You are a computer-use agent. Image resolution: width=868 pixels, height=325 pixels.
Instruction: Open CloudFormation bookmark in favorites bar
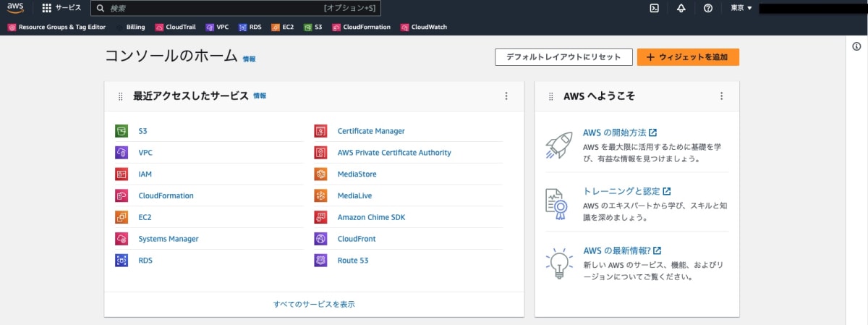coord(361,27)
